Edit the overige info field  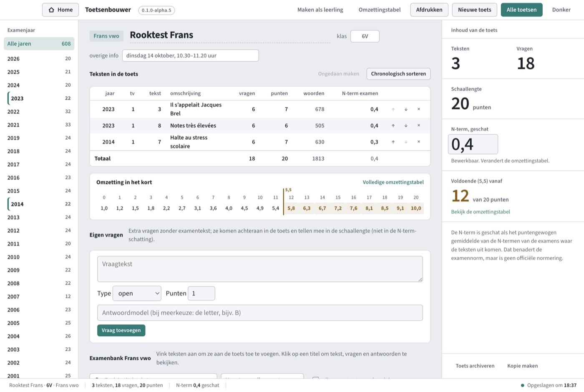(x=190, y=55)
